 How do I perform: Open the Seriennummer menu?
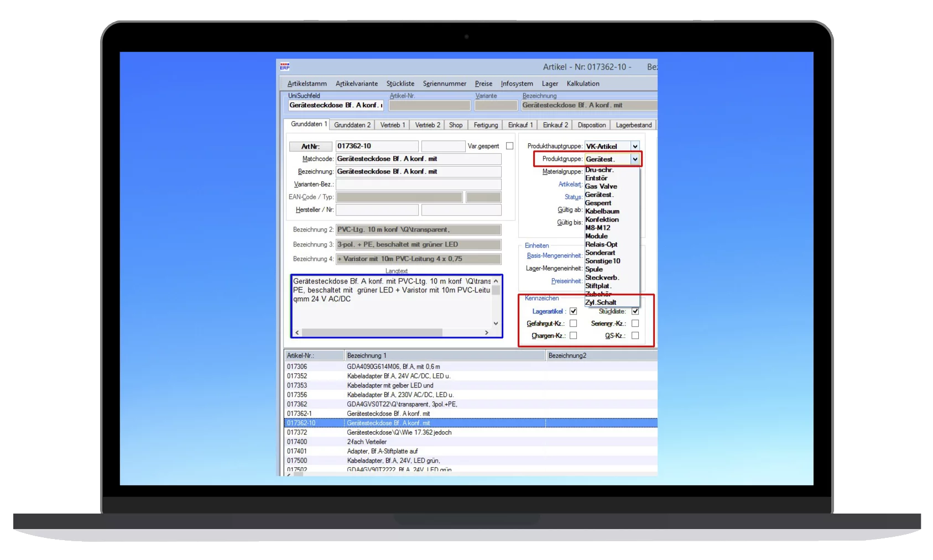click(445, 83)
